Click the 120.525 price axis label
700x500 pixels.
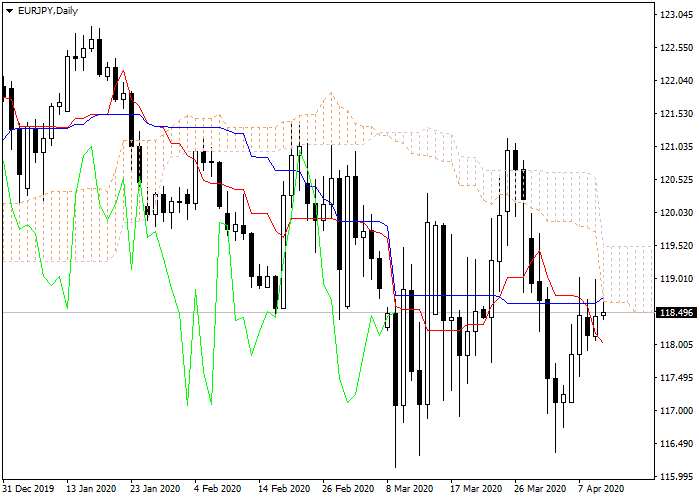(677, 180)
